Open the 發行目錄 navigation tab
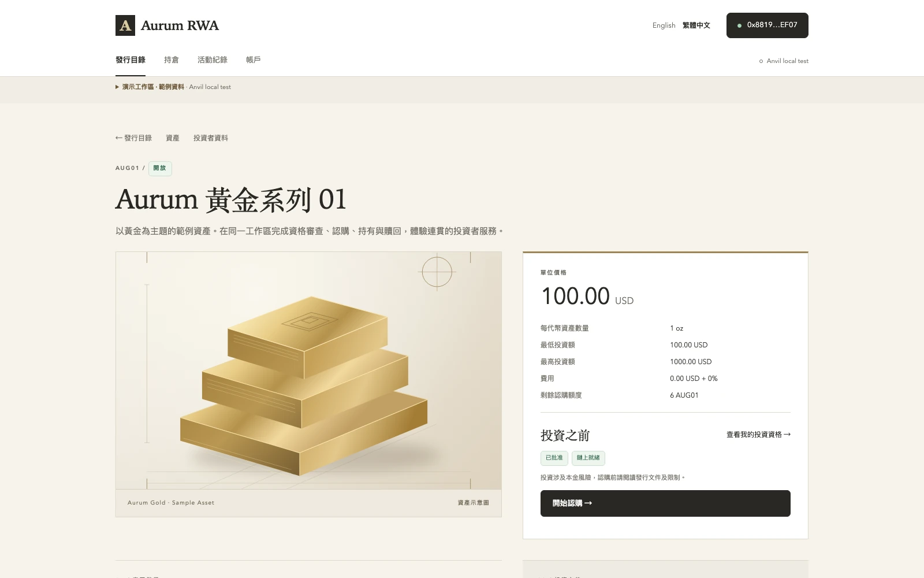Screen dimensions: 924x578 coord(131,60)
